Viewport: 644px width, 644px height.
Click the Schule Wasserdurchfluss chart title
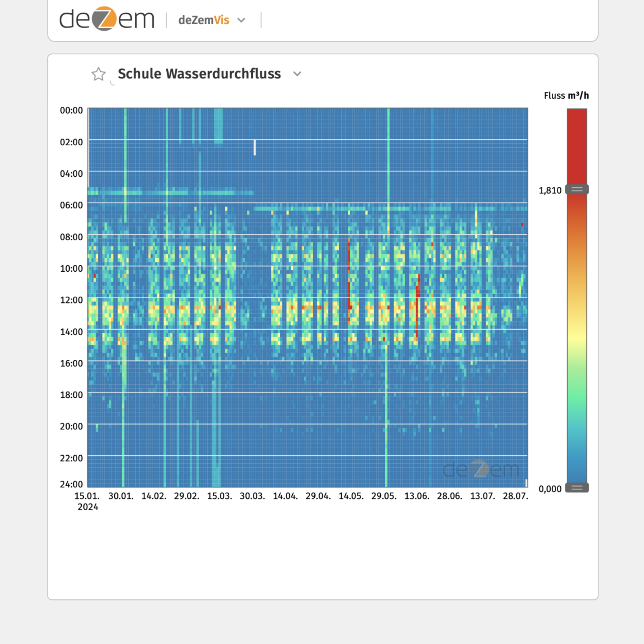[199, 74]
